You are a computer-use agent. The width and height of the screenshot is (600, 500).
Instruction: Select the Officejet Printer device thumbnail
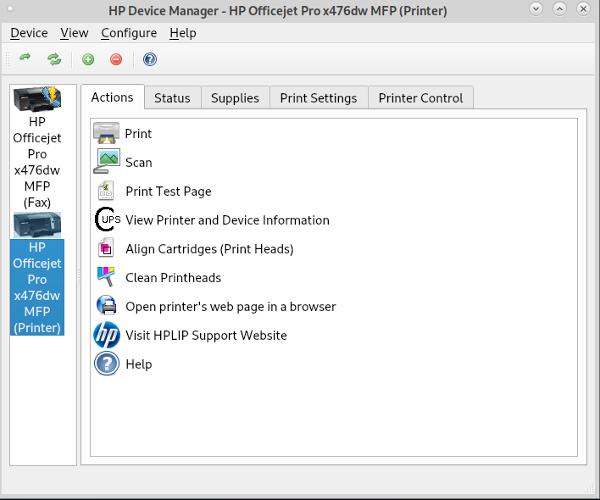point(37,225)
